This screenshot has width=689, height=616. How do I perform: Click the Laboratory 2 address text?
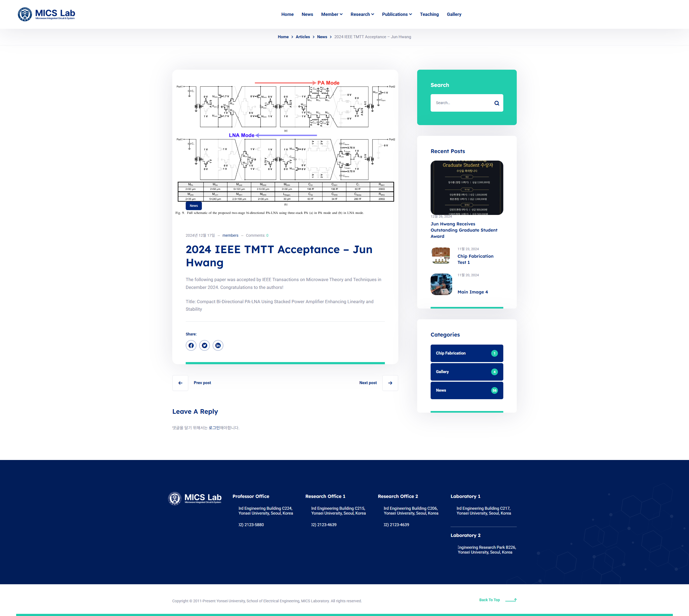[x=487, y=550]
